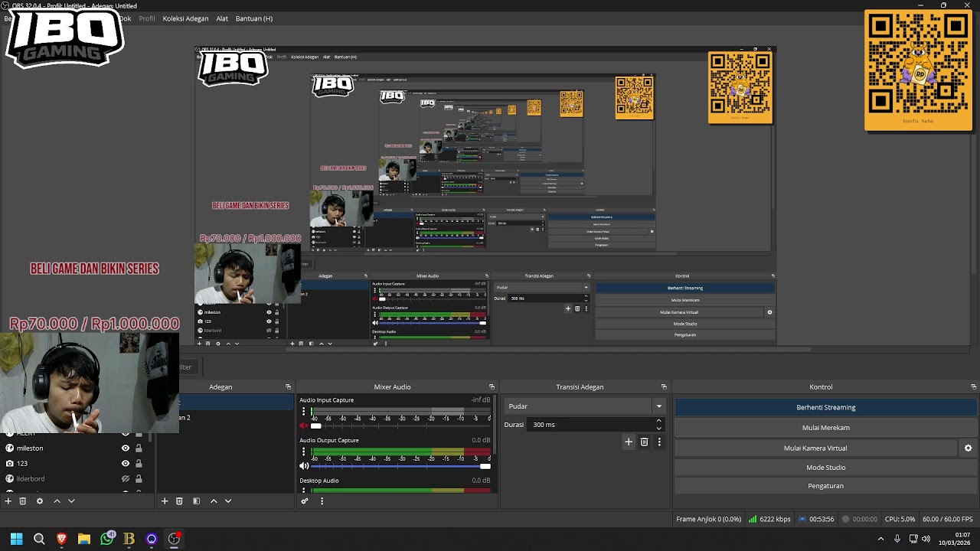Click Berhenti Streaming button

coord(826,407)
